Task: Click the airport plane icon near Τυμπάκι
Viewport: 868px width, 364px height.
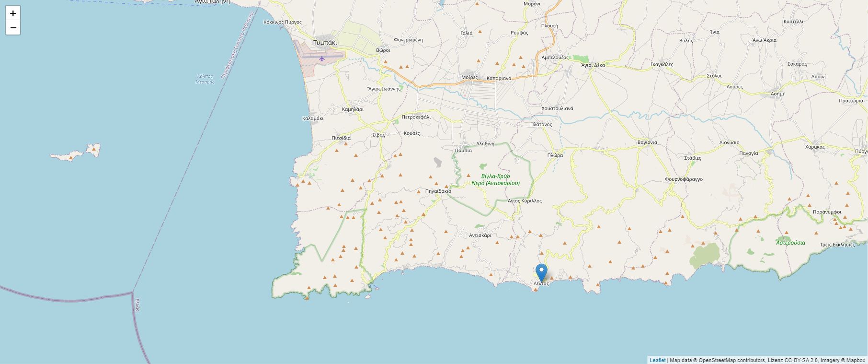Action: pyautogui.click(x=322, y=59)
